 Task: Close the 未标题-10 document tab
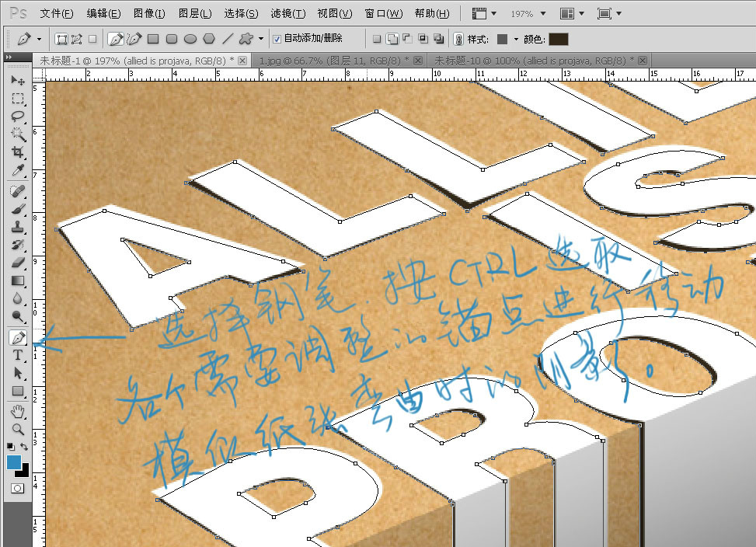pos(643,61)
